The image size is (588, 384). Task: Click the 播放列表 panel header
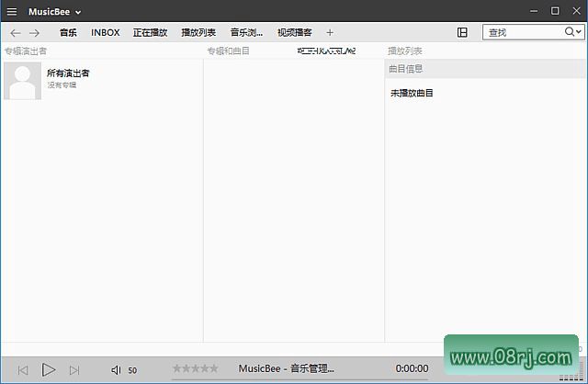point(405,51)
